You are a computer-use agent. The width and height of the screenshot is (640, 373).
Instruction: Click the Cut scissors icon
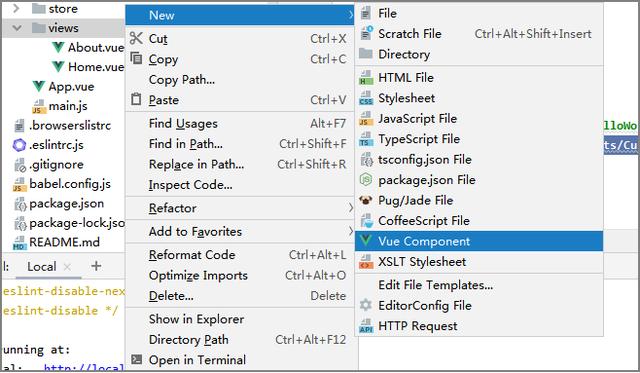tap(136, 38)
